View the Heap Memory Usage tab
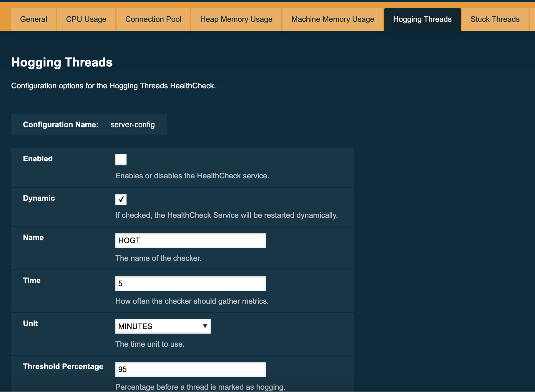Screen dimensions: 535x392 (236, 19)
